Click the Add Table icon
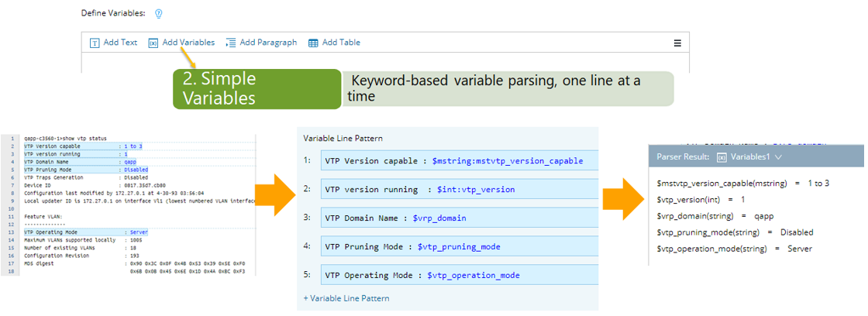The image size is (868, 316). click(x=313, y=43)
